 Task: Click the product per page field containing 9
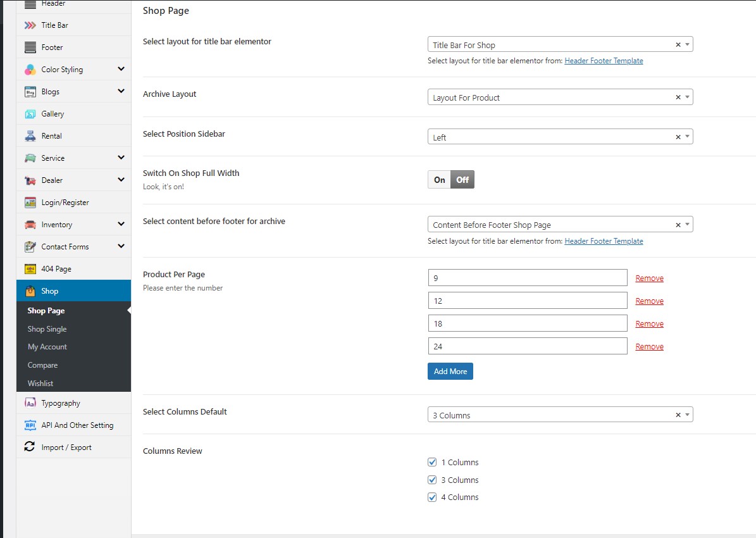click(x=527, y=278)
